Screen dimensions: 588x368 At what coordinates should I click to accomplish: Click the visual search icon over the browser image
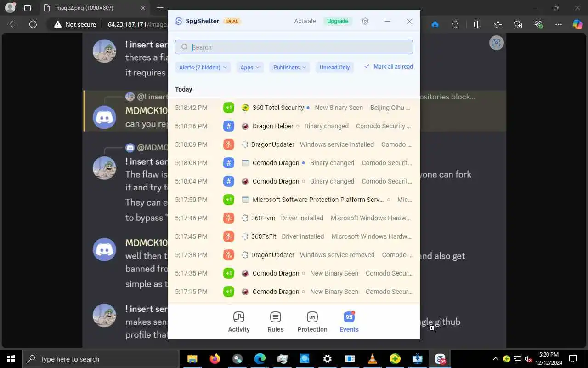[x=496, y=43]
